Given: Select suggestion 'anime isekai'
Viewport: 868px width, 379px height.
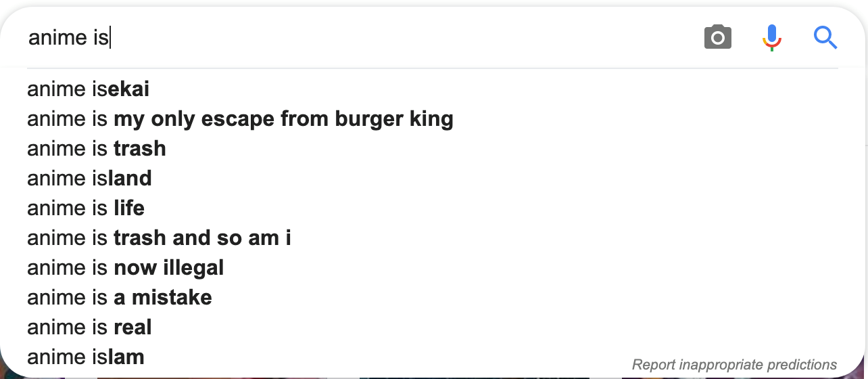Looking at the screenshot, I should 433,89.
